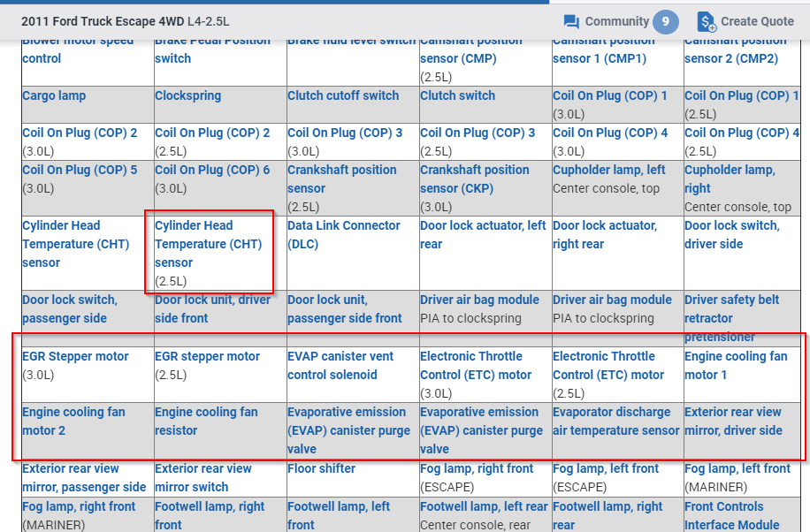
Task: Open Engine cooling fan resistor link
Action: coord(206,421)
